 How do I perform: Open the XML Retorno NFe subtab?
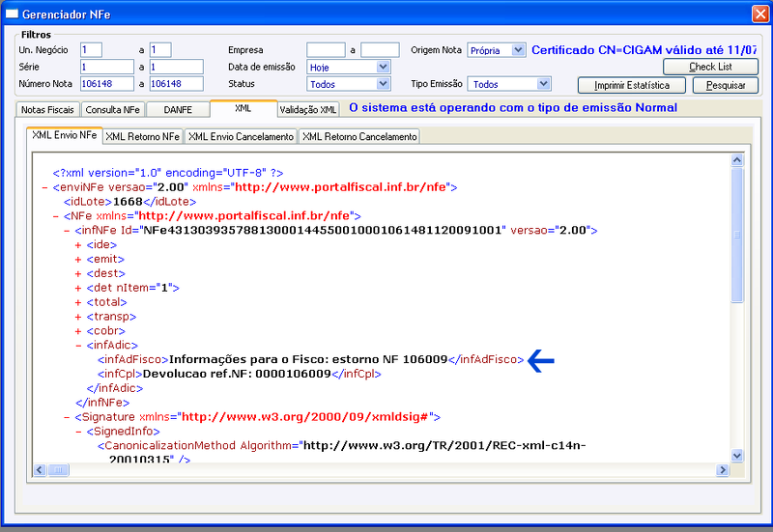142,136
